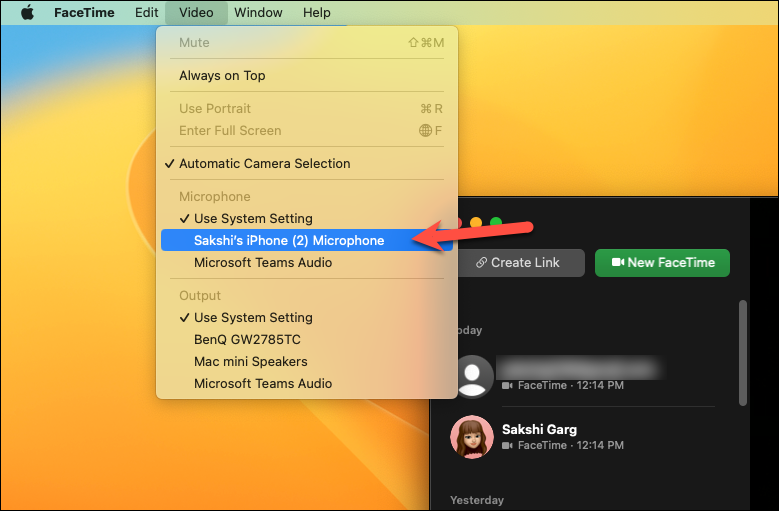The height and width of the screenshot is (511, 779).
Task: Click Sakshi Garg's Memoji avatar
Action: pyautogui.click(x=472, y=437)
